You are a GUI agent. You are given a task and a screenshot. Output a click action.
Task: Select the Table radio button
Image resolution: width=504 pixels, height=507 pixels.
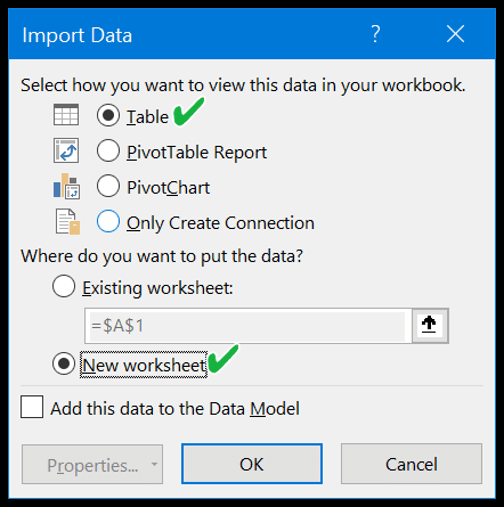point(108,115)
